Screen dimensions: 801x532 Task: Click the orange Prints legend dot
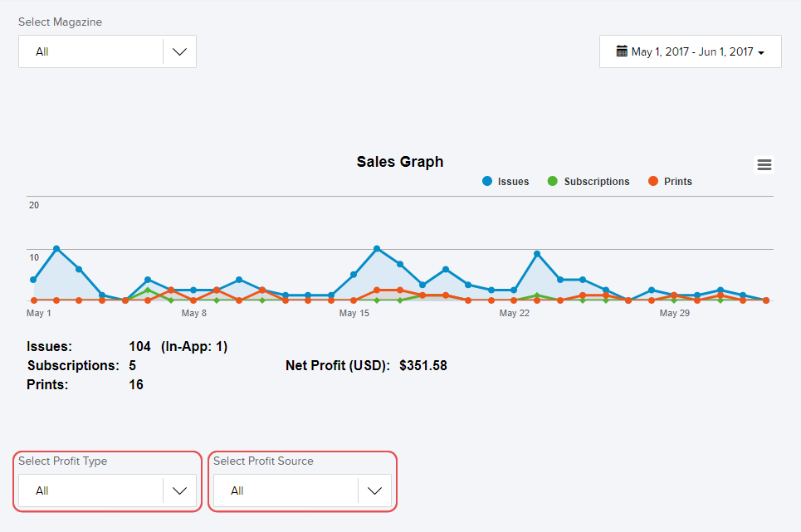653,182
